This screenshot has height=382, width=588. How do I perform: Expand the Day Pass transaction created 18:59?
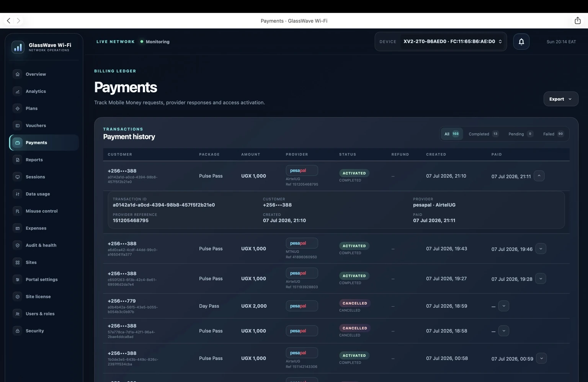pos(504,306)
